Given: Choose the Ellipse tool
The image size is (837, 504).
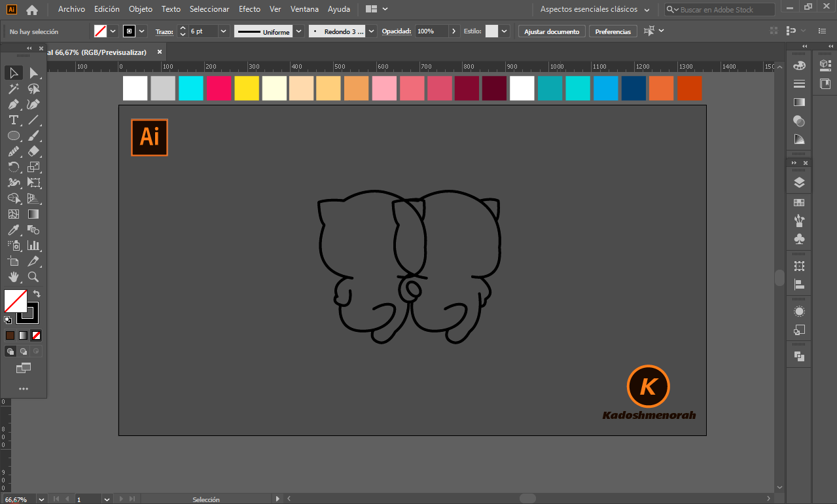Looking at the screenshot, I should coord(13,135).
